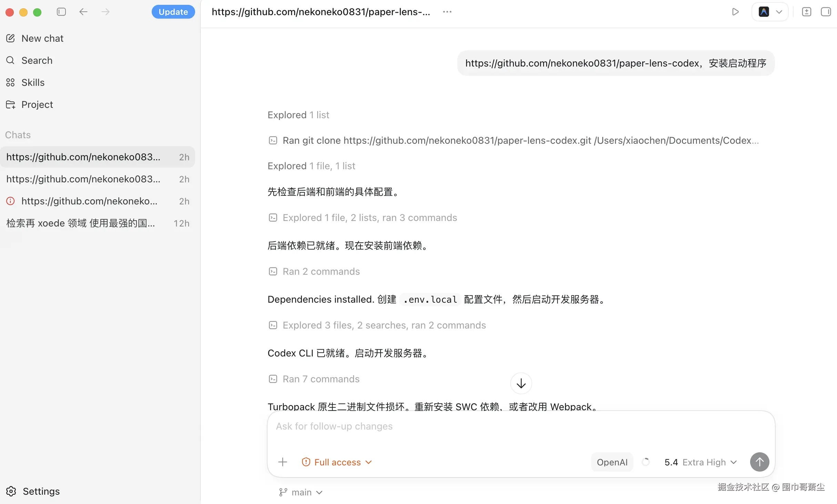Open the chat with red warning icon
The image size is (837, 504).
pyautogui.click(x=98, y=201)
